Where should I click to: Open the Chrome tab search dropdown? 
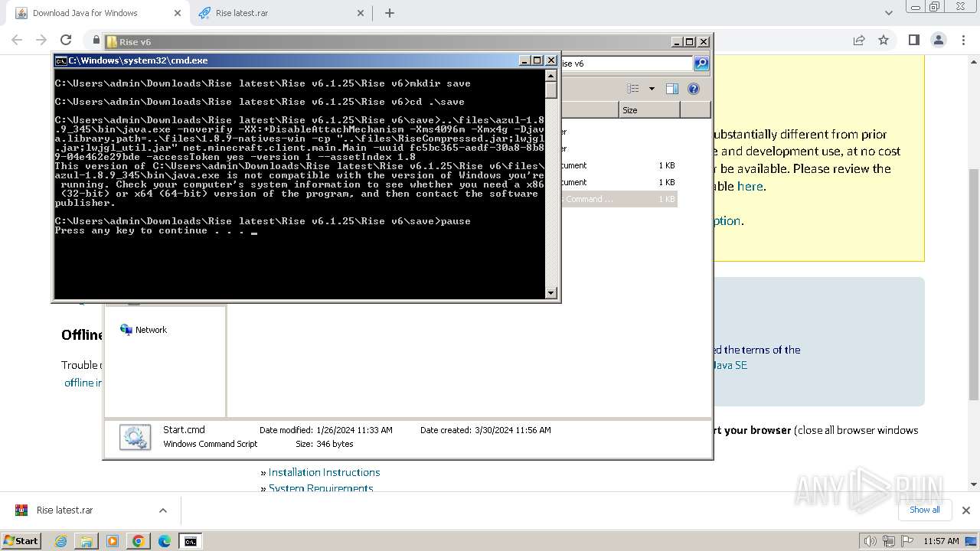tap(888, 13)
